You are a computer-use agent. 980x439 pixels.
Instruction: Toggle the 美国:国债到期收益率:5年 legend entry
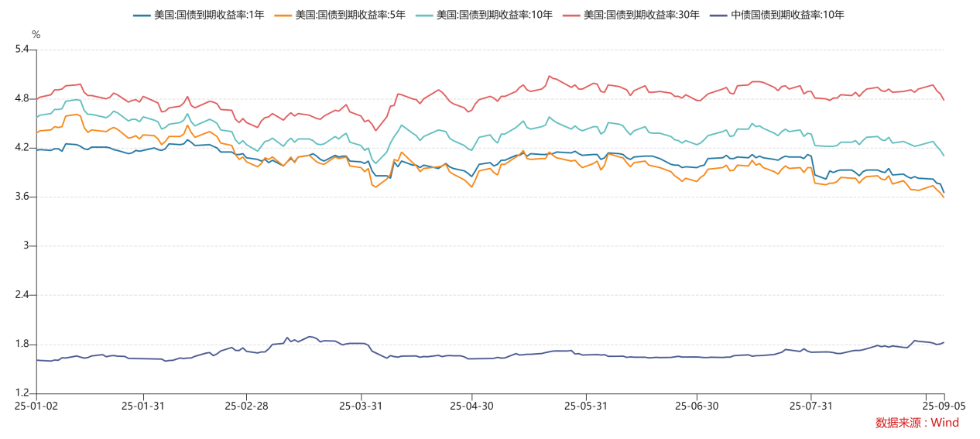click(x=340, y=15)
